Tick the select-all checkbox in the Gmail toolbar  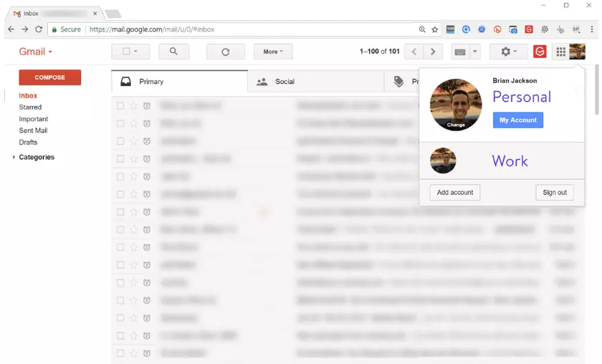pos(126,51)
